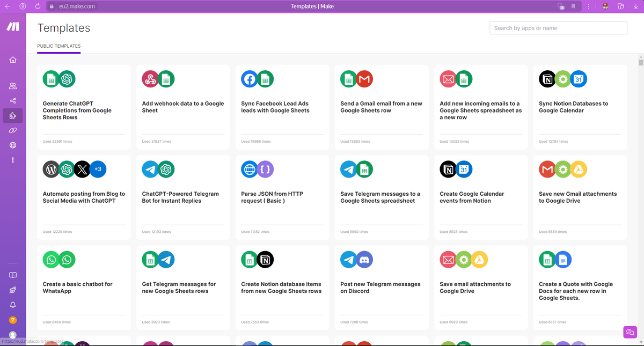Image resolution: width=644 pixels, height=346 pixels.
Task: Open Save Telegram messages to a Google Sheets spreadsheet
Action: point(382,197)
